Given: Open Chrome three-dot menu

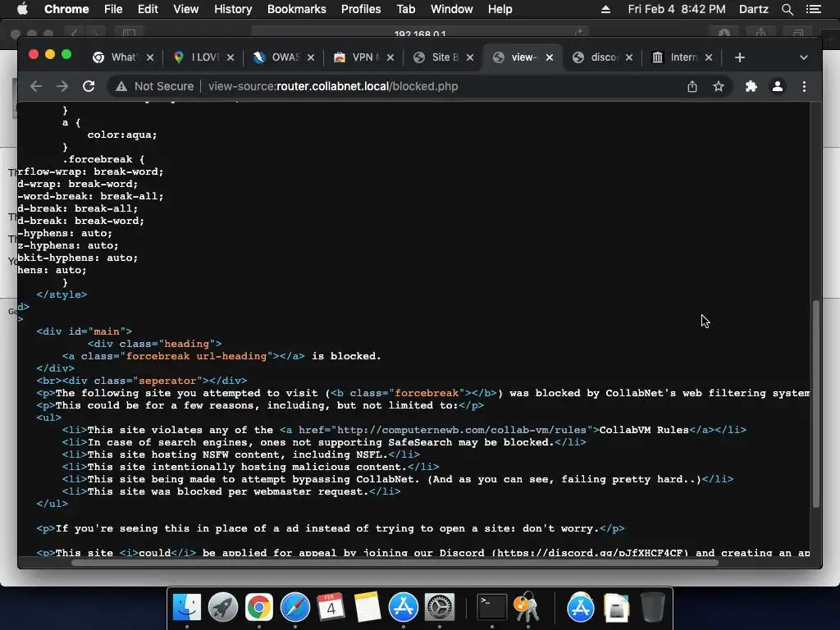Looking at the screenshot, I should click(x=804, y=86).
